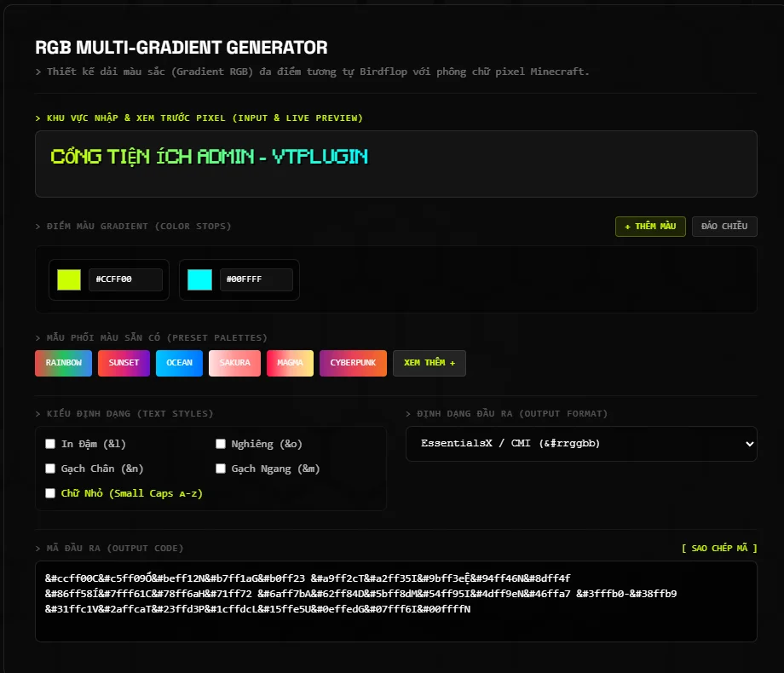Viewport: 784px width, 673px height.
Task: Apply the SUNSET preset palette
Action: 124,363
